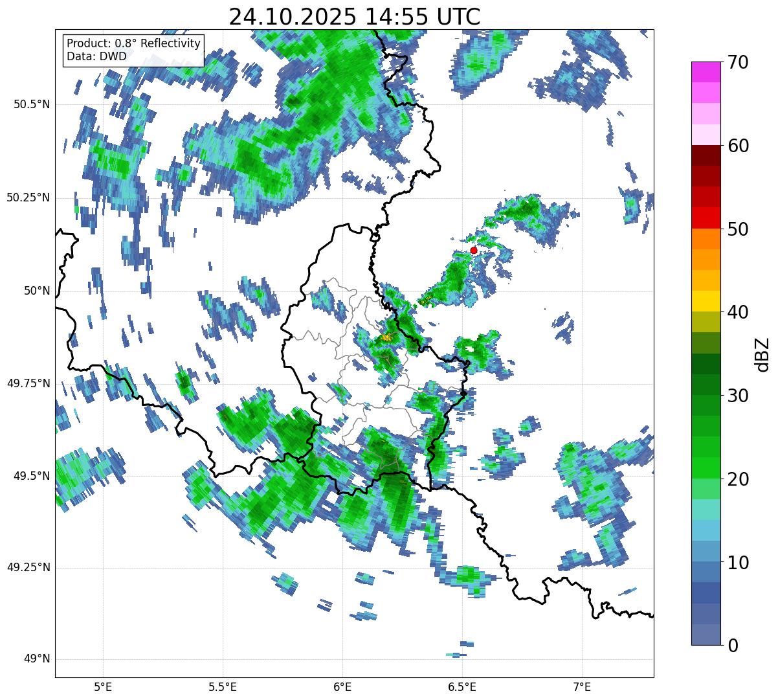Click the 5°E longitude label
The height and width of the screenshot is (700, 778).
[103, 686]
